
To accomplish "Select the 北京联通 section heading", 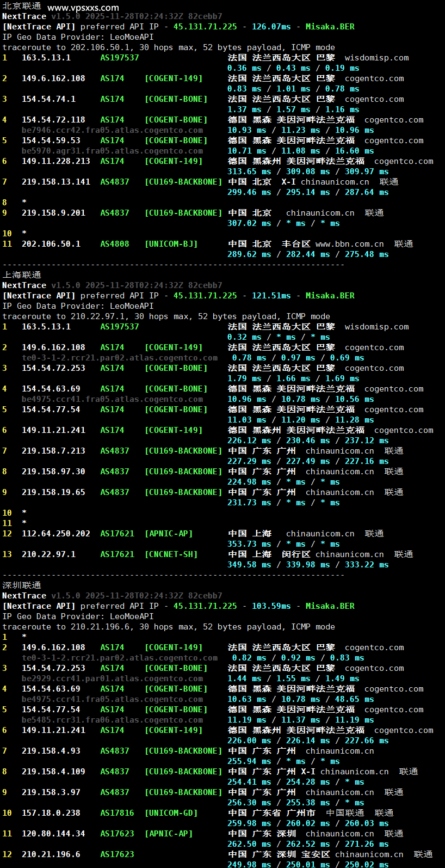I will (22, 6).
